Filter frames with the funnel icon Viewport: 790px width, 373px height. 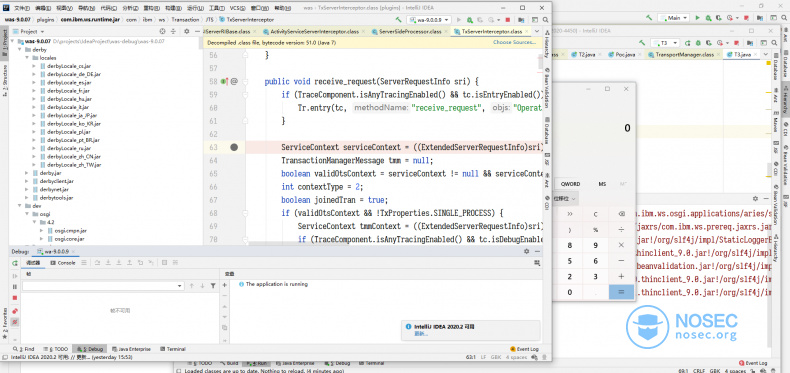pyautogui.click(x=213, y=286)
